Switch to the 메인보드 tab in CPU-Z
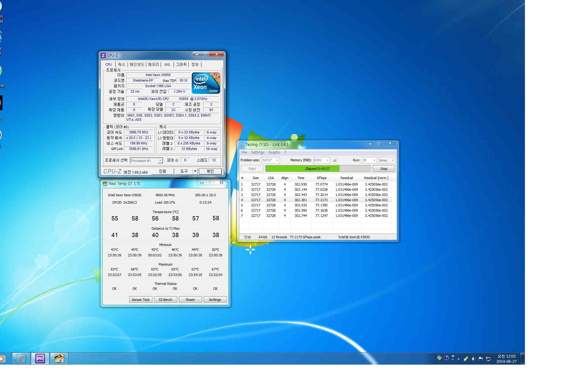Viewport: 588px width, 368px height. 137,64
